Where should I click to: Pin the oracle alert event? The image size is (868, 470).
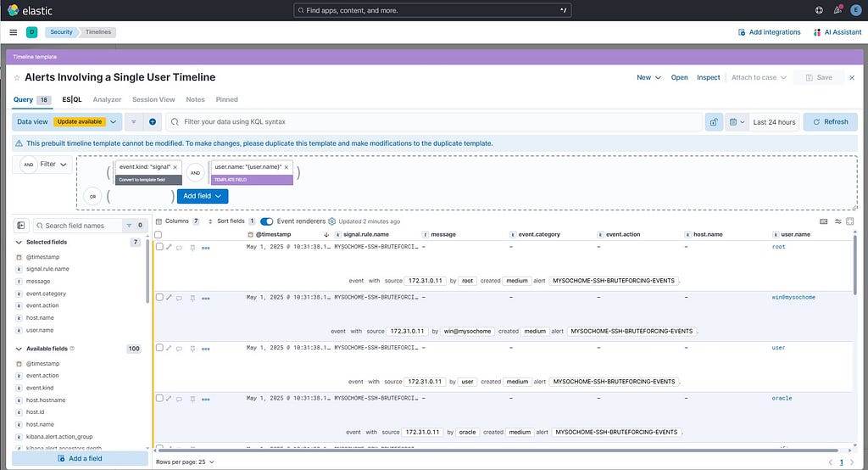coord(192,399)
